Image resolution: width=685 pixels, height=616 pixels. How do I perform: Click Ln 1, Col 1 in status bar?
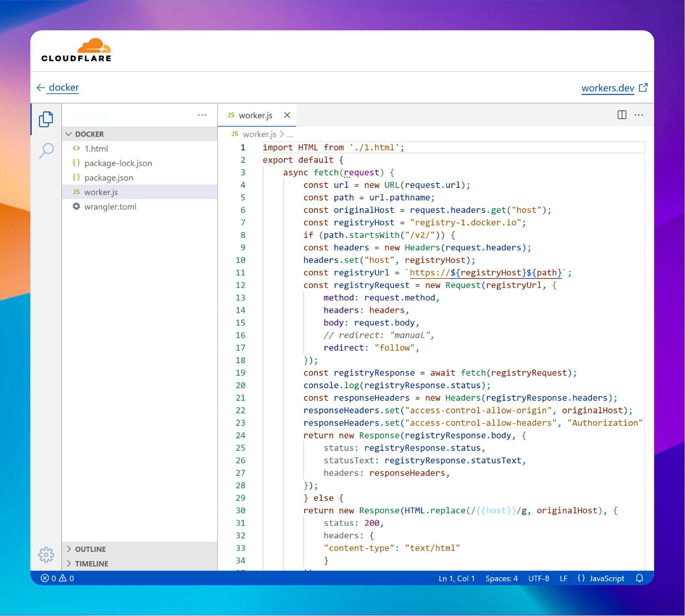(457, 579)
